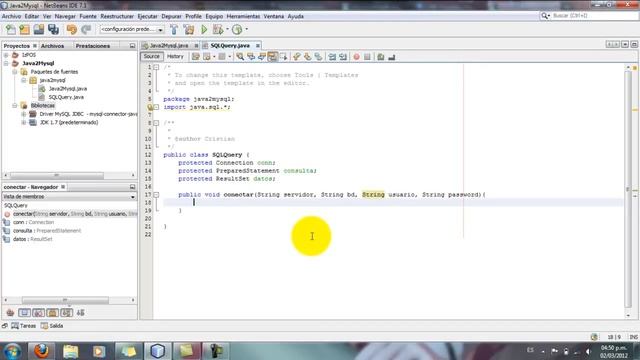Select conectar method in Navigator list
This screenshot has height=360, width=640.
(x=71, y=214)
